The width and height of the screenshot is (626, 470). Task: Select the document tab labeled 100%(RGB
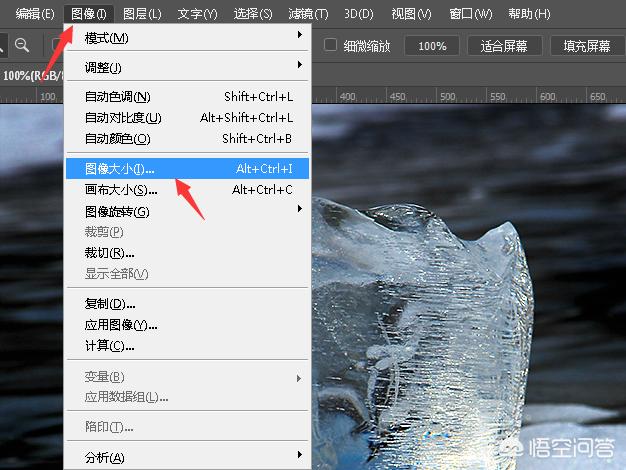coord(30,75)
